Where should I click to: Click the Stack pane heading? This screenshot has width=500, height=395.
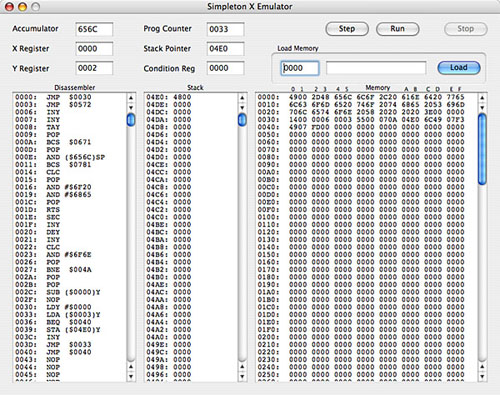pos(195,87)
